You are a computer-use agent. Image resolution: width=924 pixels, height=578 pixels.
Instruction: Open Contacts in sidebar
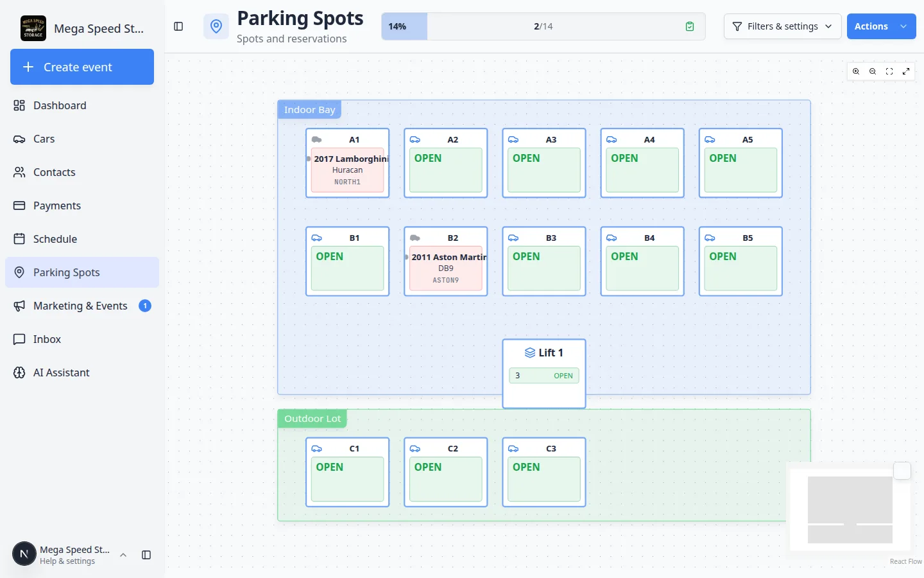tap(82, 172)
